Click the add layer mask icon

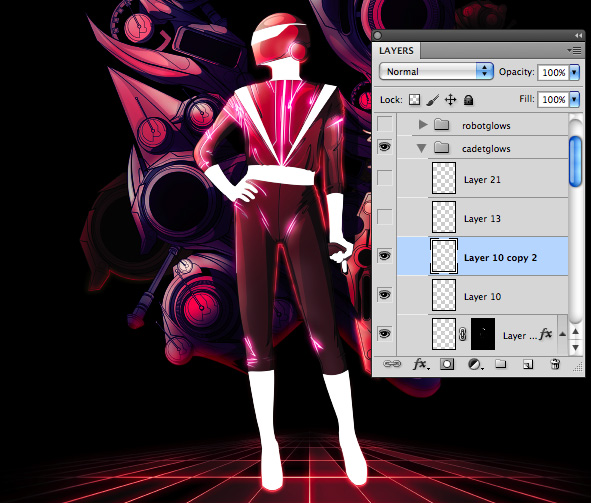(447, 364)
